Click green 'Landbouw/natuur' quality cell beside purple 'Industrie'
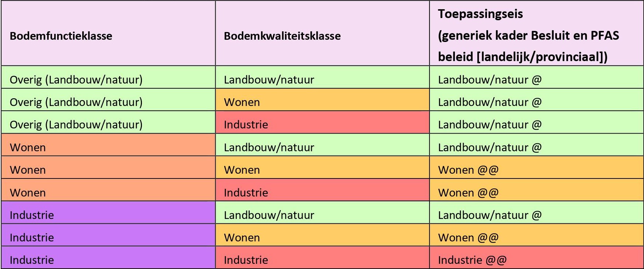 coord(269,215)
